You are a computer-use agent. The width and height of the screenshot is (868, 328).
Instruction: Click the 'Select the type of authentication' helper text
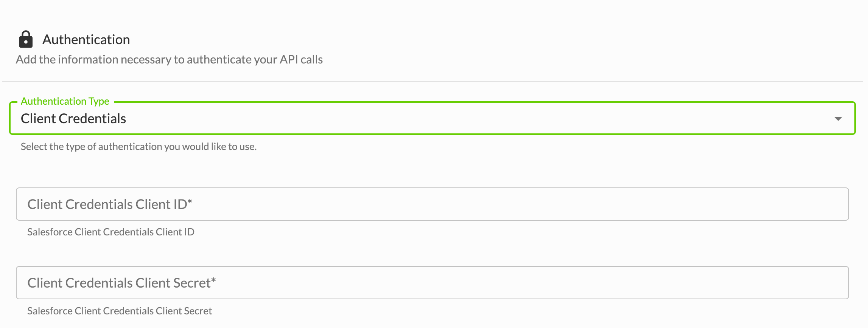click(138, 147)
